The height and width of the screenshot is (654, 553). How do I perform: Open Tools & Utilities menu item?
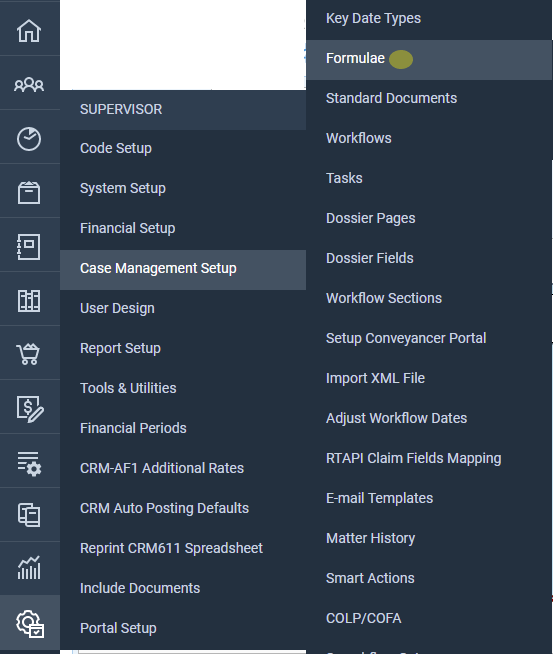point(183,388)
